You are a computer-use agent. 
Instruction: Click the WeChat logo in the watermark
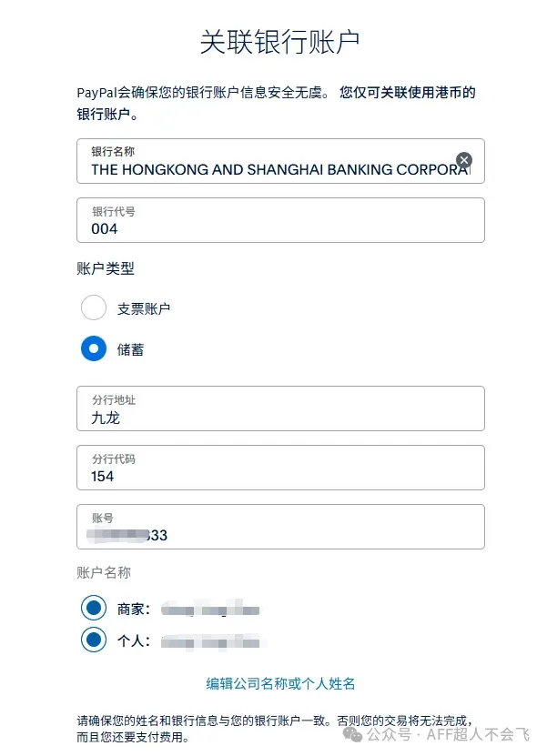(x=350, y=733)
